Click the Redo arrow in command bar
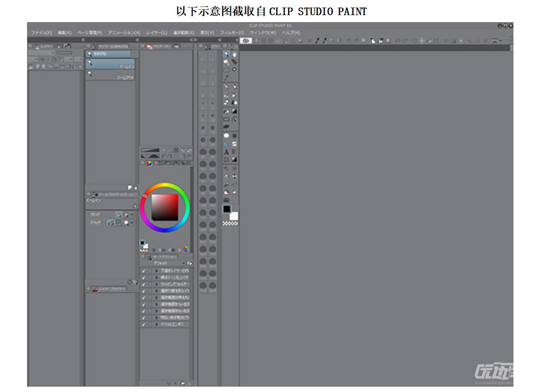The image size is (534, 392). [405, 41]
